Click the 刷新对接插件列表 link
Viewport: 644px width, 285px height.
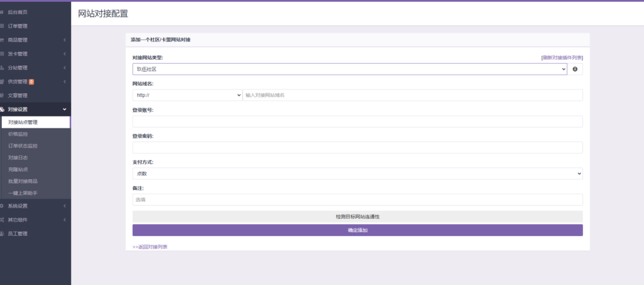[x=562, y=57]
